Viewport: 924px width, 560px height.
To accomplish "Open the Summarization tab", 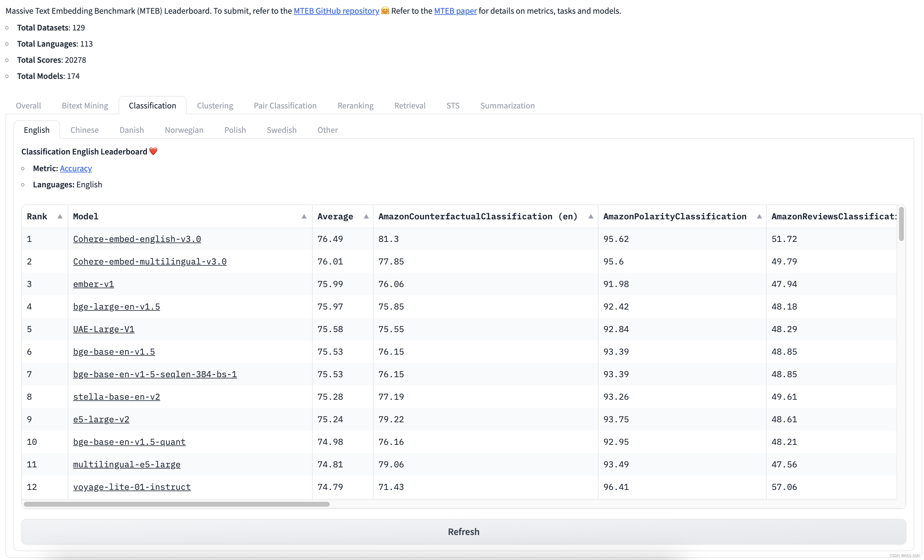I will [507, 106].
